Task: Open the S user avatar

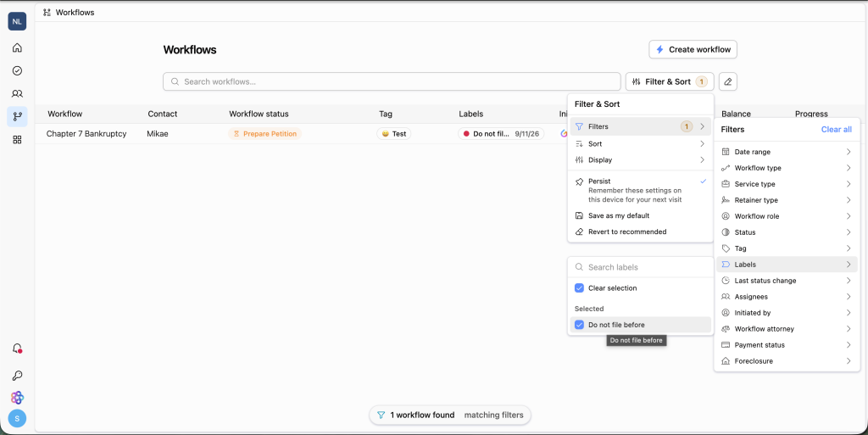Action: tap(17, 418)
